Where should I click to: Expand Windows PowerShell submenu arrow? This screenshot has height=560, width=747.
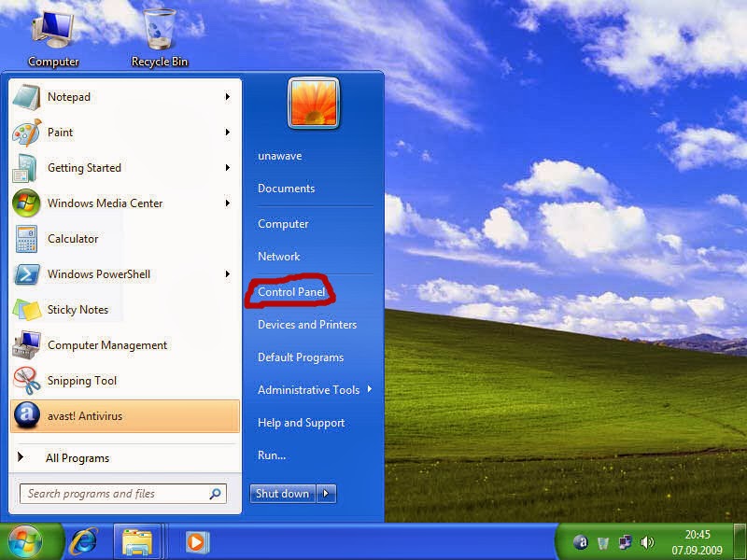click(x=228, y=274)
